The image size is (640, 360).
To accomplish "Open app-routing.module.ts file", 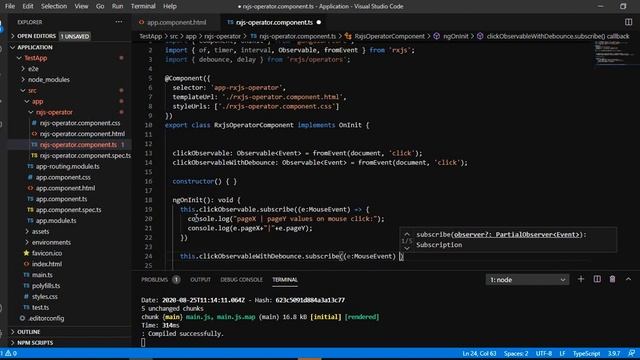I will 67,167.
